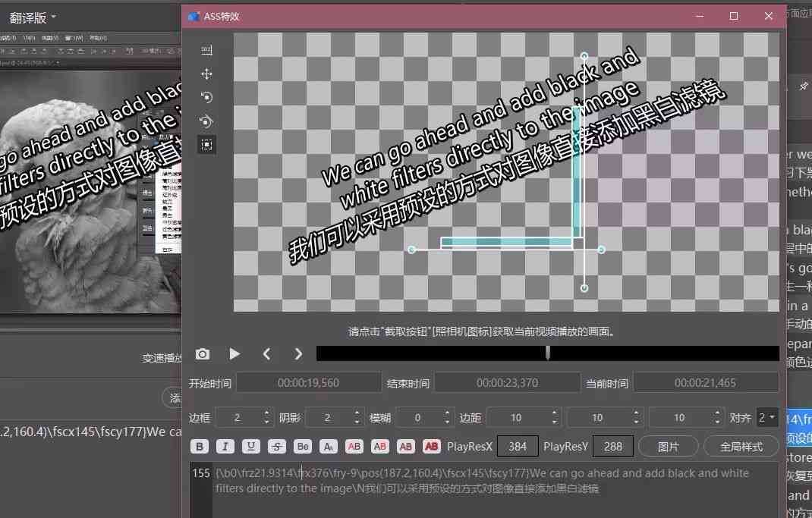
Task: Click the right rotation gizmo handle
Action: [x=601, y=250]
